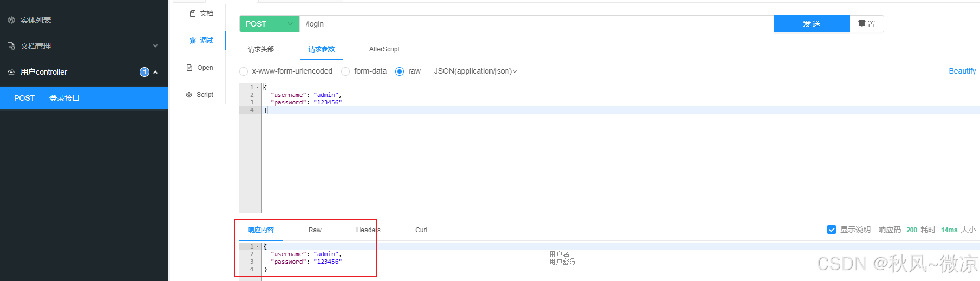Click the 文档管理 document icon
This screenshot has height=281, width=980.
coord(11,46)
